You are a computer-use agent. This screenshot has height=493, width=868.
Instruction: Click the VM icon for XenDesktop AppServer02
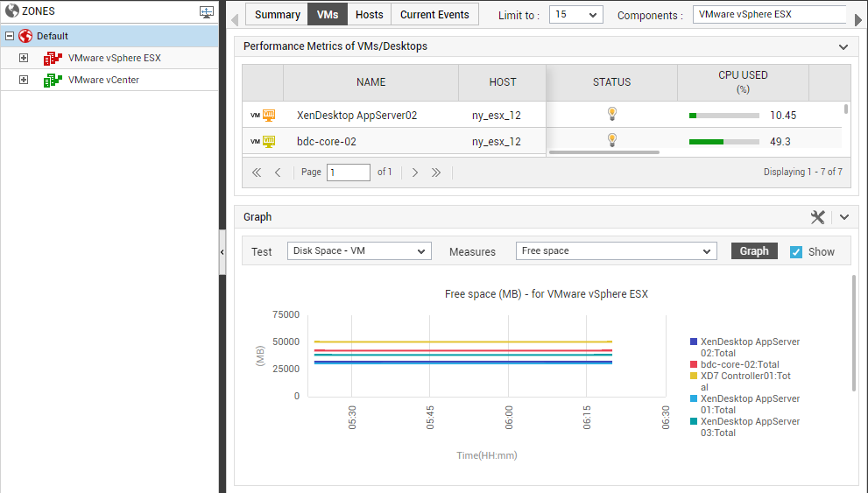click(269, 115)
